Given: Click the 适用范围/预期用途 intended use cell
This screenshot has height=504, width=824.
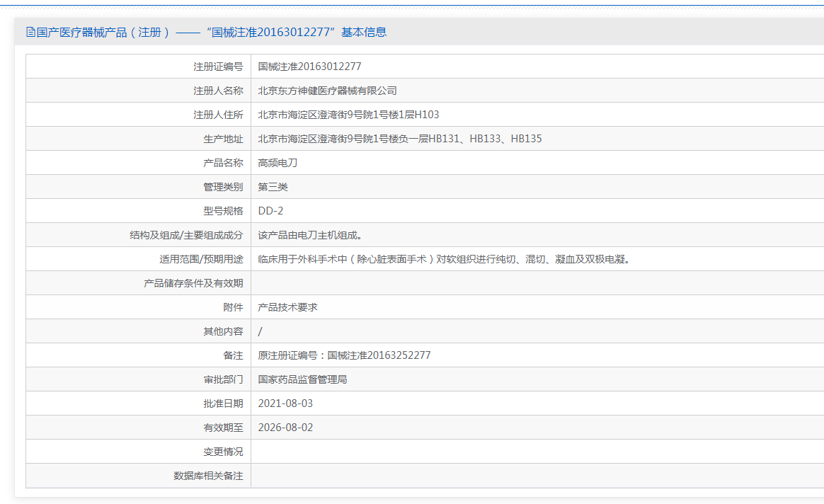Looking at the screenshot, I should [x=446, y=258].
